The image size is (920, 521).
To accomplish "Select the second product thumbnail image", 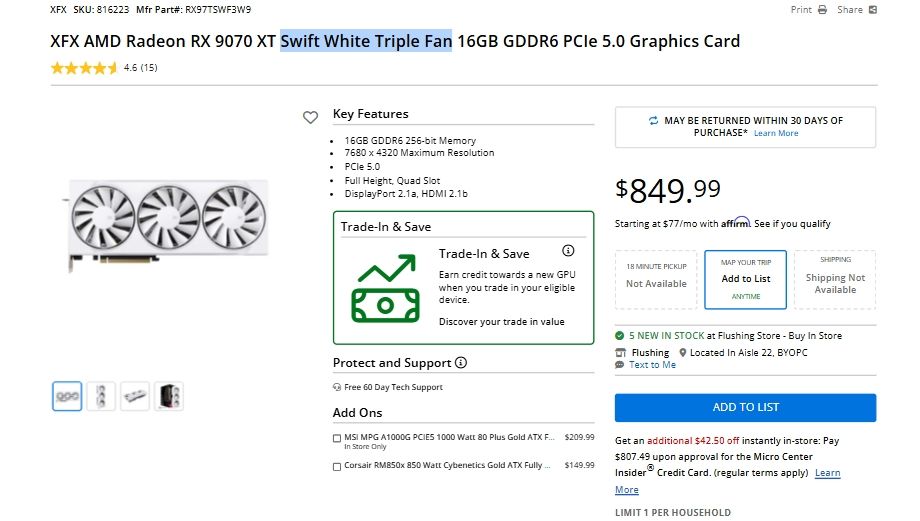I will coord(101,397).
